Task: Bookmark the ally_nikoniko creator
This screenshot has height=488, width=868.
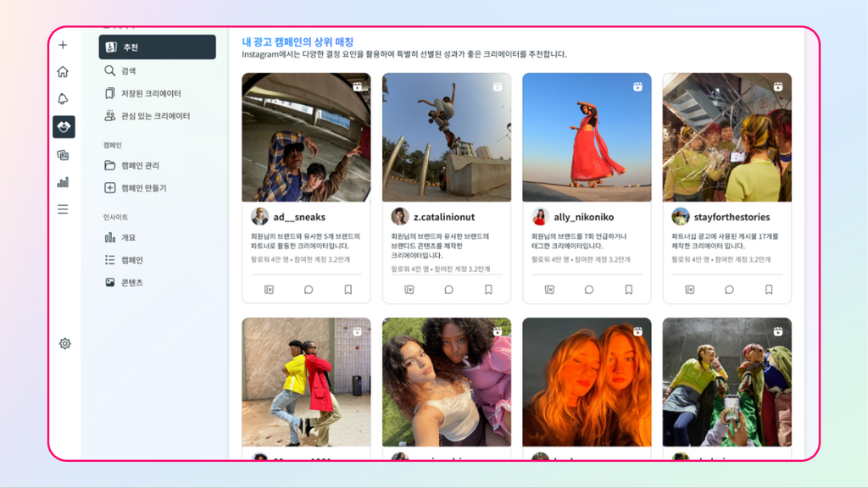Action: (629, 290)
